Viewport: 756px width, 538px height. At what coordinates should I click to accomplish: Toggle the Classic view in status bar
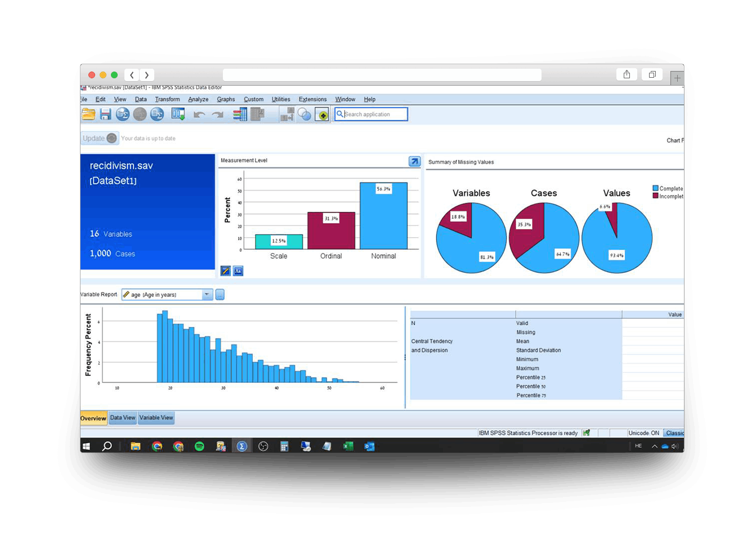click(674, 433)
